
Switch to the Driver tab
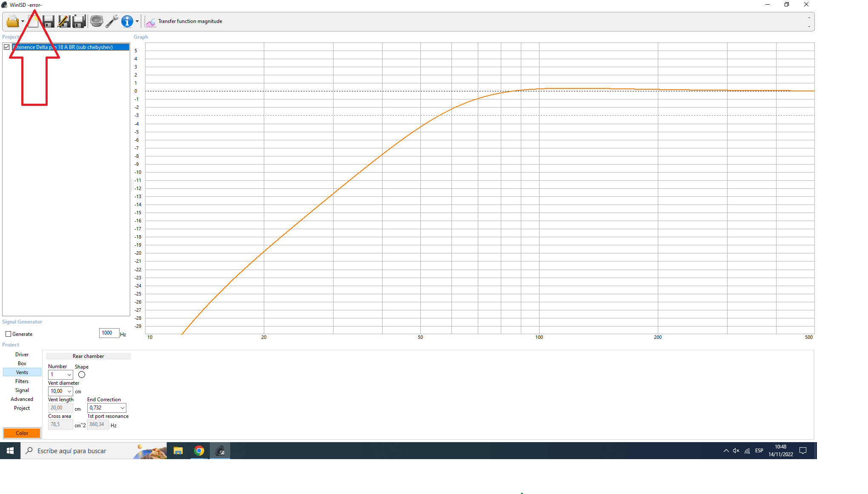22,355
